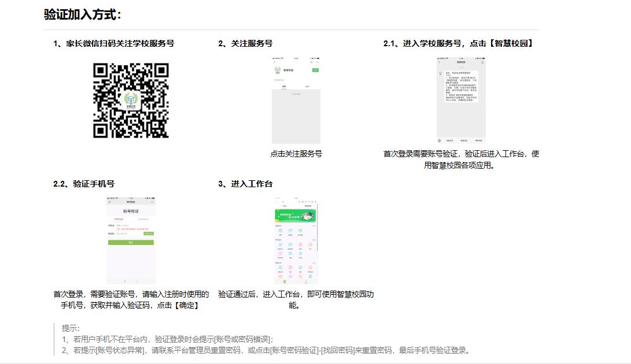Click the caption 点击关注服务号
This screenshot has height=364, width=631.
[296, 154]
